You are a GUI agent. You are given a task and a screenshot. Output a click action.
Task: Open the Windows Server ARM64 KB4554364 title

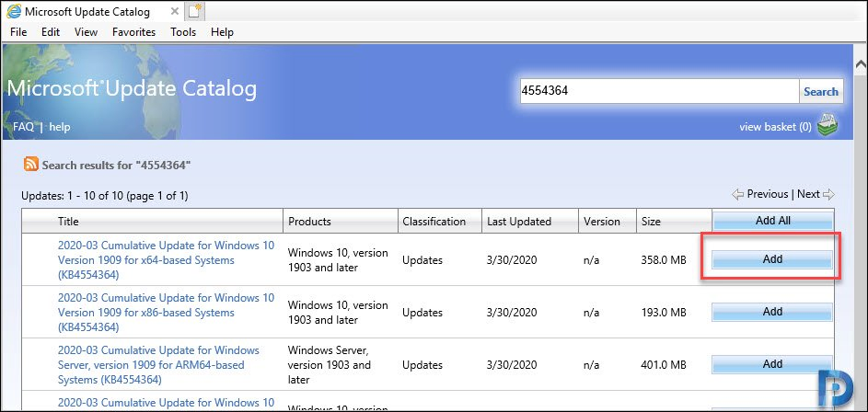pos(158,365)
